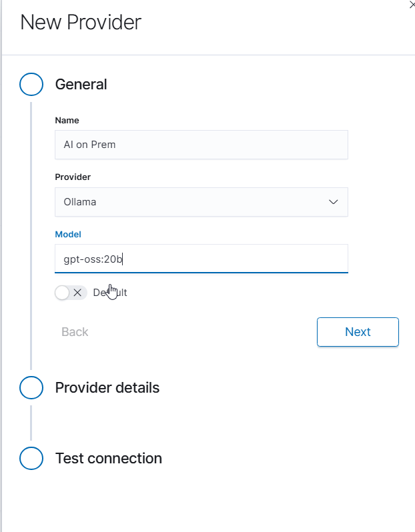
Task: Expand the Test connection section heading
Action: (108, 459)
